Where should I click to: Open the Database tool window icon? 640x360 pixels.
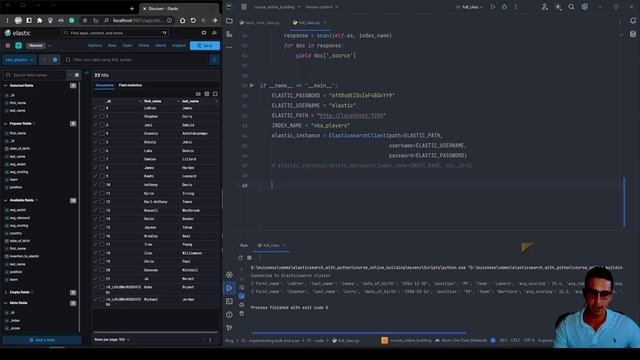coord(633,34)
